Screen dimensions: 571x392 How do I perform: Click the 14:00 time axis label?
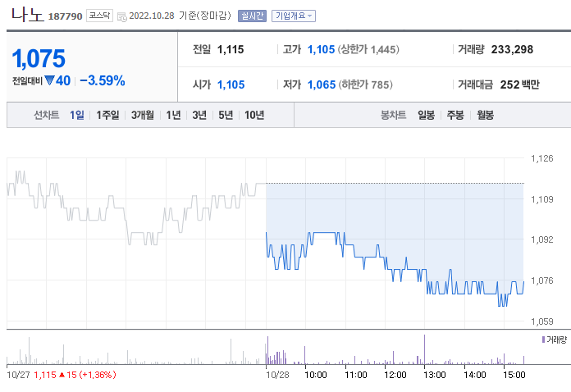475,375
